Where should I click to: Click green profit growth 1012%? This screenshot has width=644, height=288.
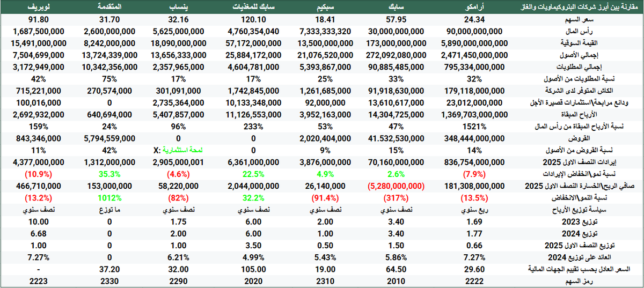tap(109, 197)
